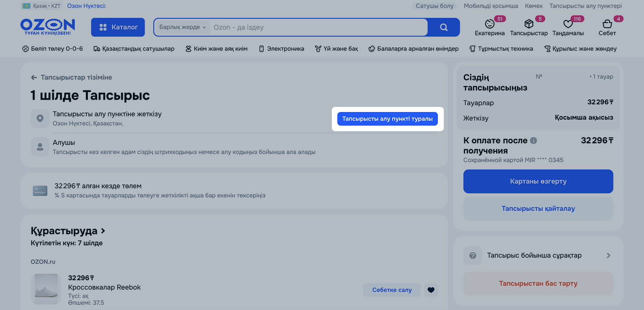Select Электроника category

[x=281, y=49]
